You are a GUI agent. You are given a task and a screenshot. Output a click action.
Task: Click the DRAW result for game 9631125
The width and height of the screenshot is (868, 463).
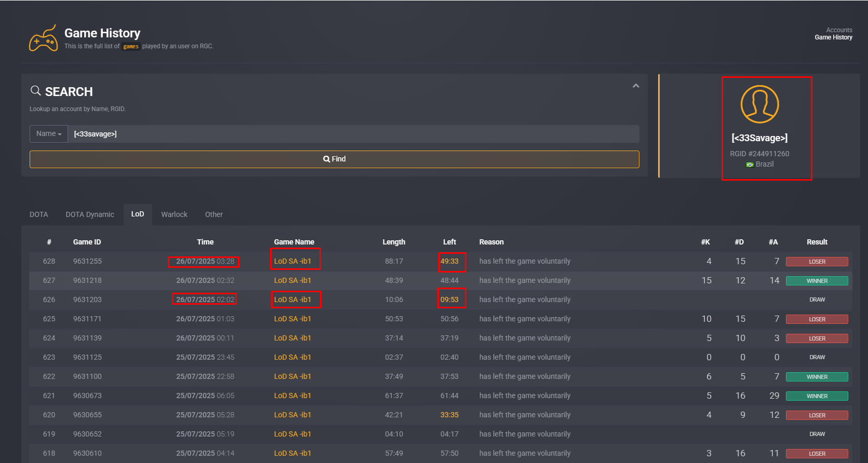tap(817, 357)
